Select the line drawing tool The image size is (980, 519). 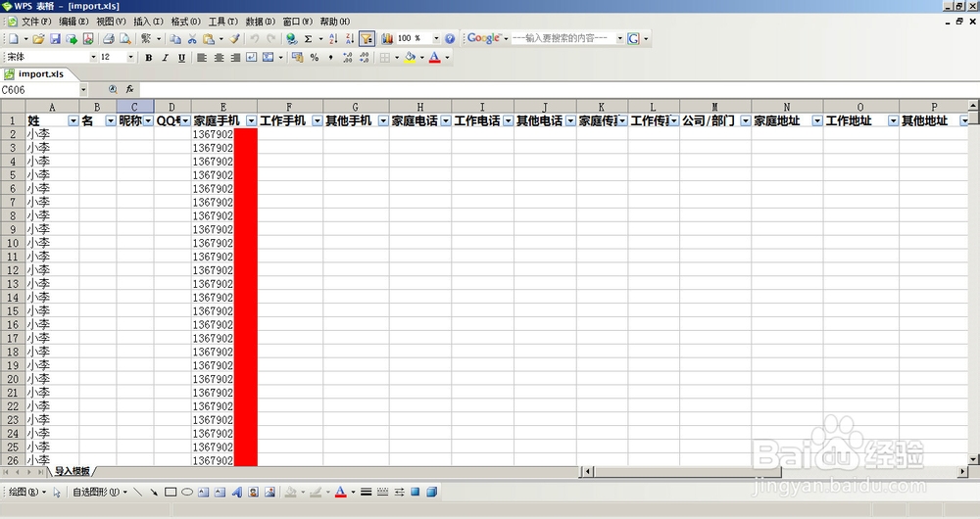pos(138,493)
